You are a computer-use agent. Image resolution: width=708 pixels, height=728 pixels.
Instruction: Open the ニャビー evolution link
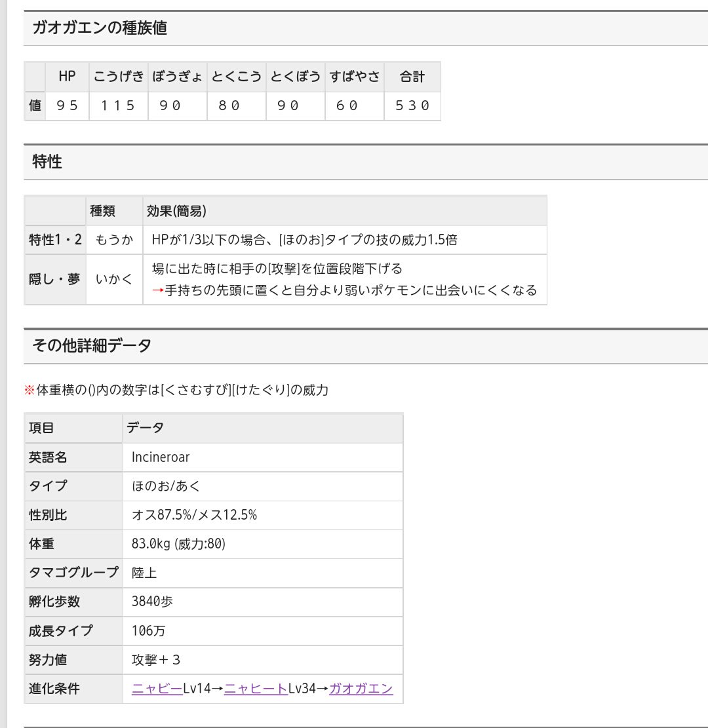click(x=157, y=689)
